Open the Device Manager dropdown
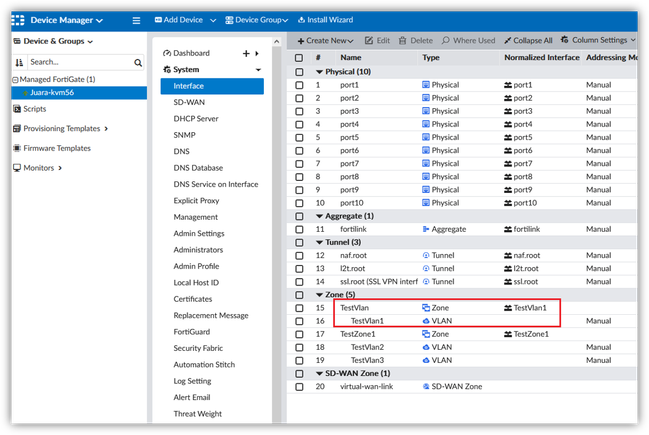The height and width of the screenshot is (435, 649). tap(67, 20)
